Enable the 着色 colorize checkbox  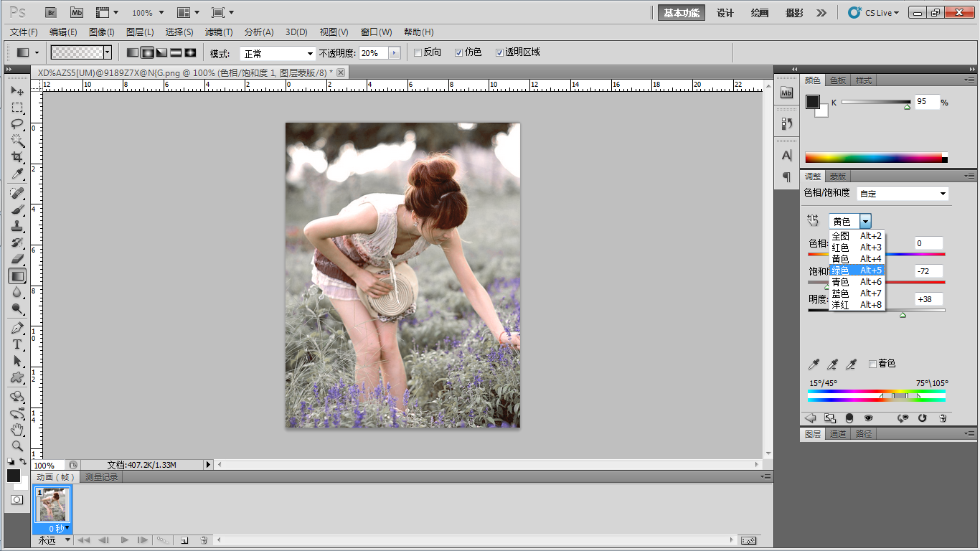coord(872,364)
